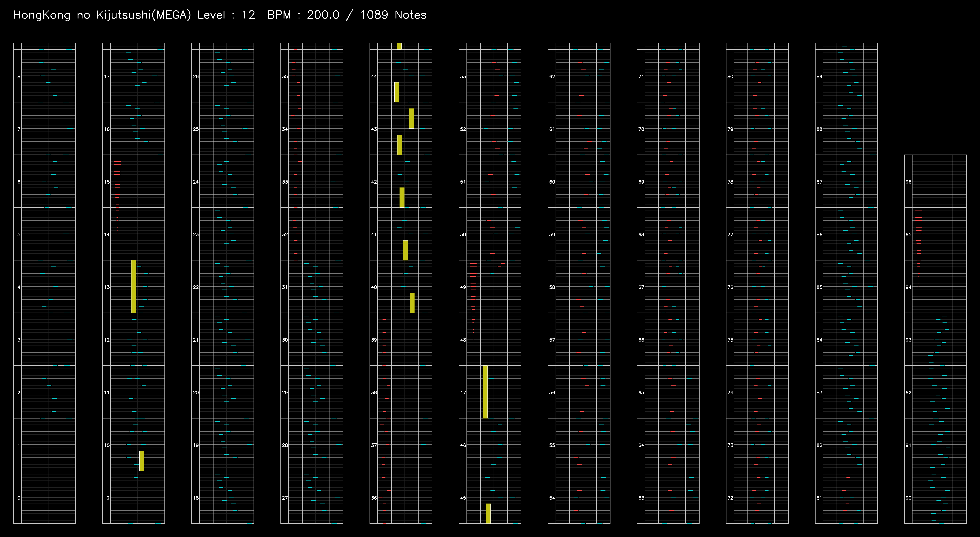Select the yellow long note in measure 41

tap(405, 250)
